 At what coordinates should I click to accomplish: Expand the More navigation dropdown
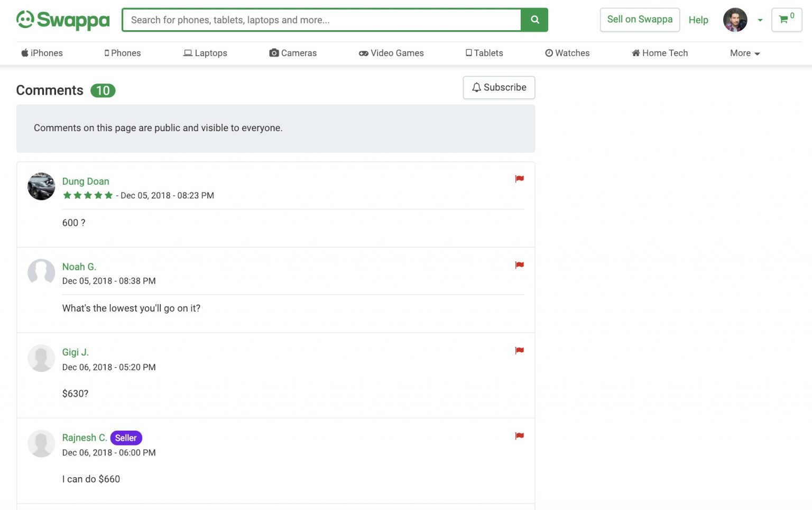(x=744, y=53)
